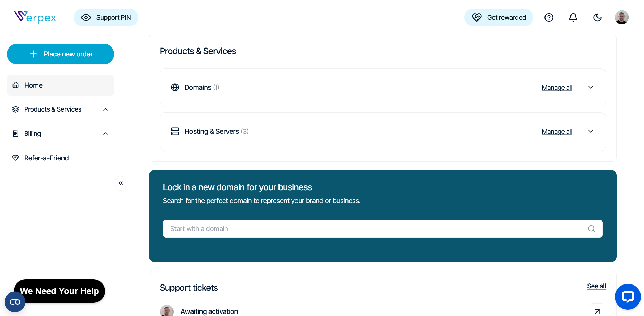
Task: Expand the Hosting & Servers chevron
Action: (x=591, y=131)
